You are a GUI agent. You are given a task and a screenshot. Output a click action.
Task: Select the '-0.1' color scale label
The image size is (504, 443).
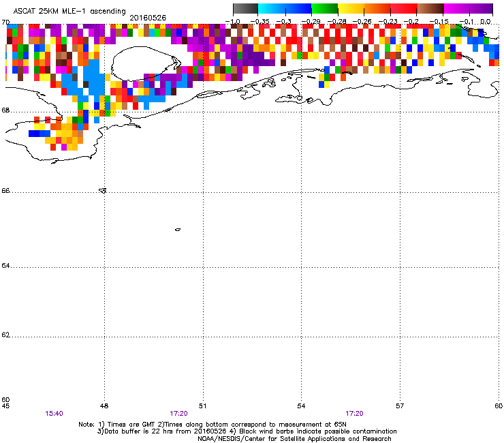coord(467,22)
